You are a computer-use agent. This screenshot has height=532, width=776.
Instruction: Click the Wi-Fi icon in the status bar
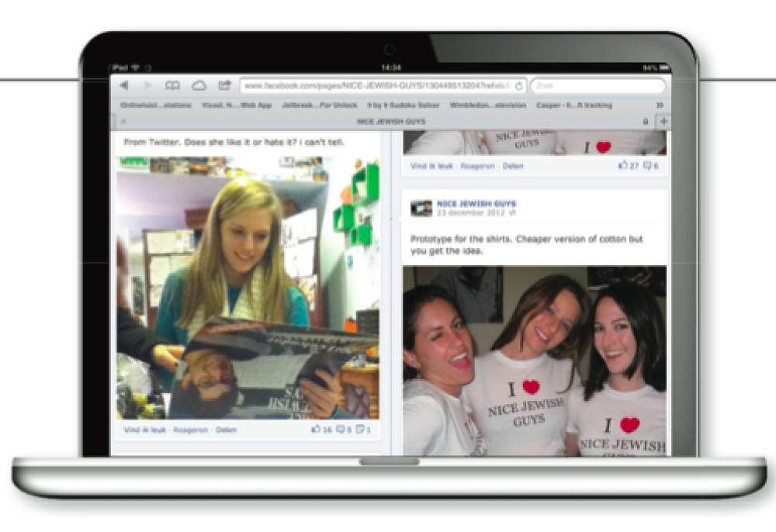click(136, 67)
